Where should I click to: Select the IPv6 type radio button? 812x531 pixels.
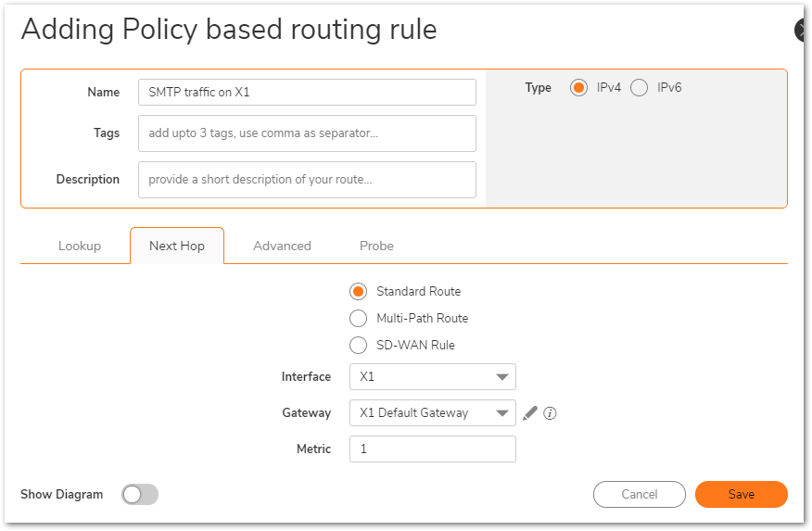tap(639, 87)
